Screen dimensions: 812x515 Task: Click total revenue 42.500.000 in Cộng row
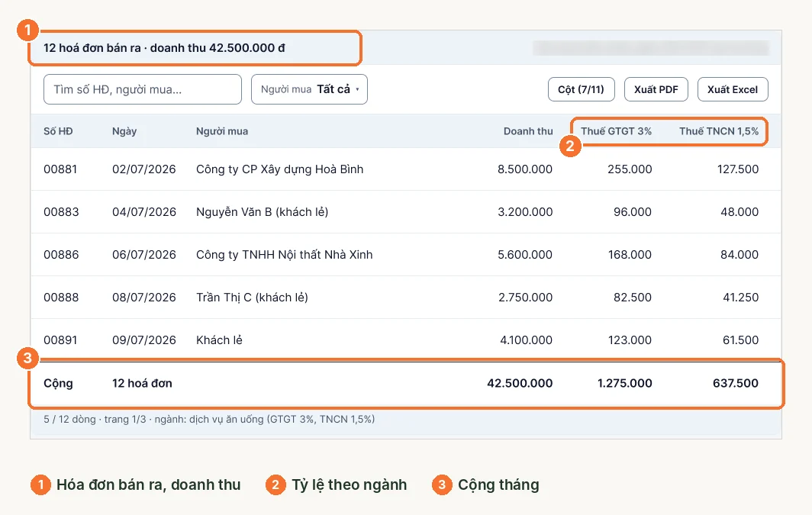pyautogui.click(x=520, y=384)
